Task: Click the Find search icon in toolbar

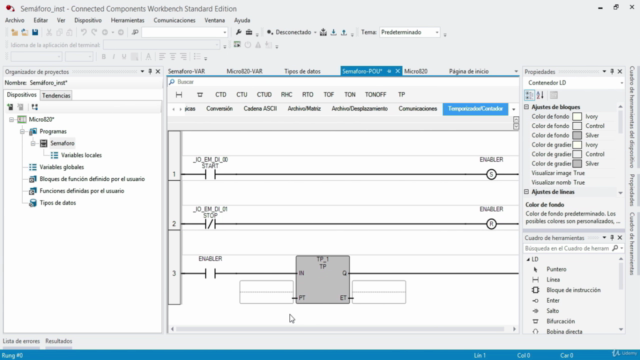Action: pyautogui.click(x=135, y=32)
